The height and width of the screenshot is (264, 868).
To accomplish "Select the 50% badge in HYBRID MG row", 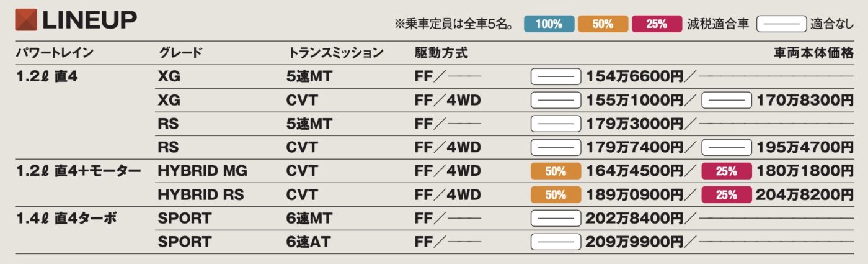I will (x=556, y=171).
